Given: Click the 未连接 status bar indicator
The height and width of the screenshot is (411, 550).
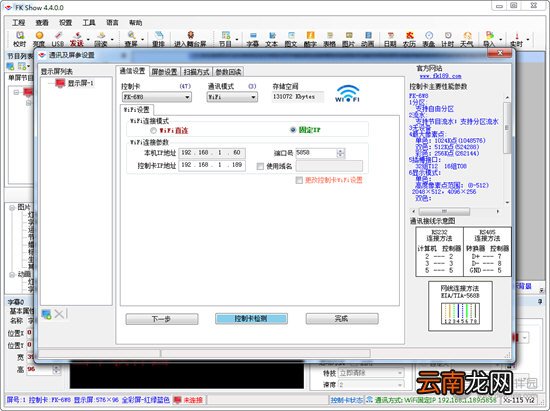Looking at the screenshot, I should click(x=188, y=400).
